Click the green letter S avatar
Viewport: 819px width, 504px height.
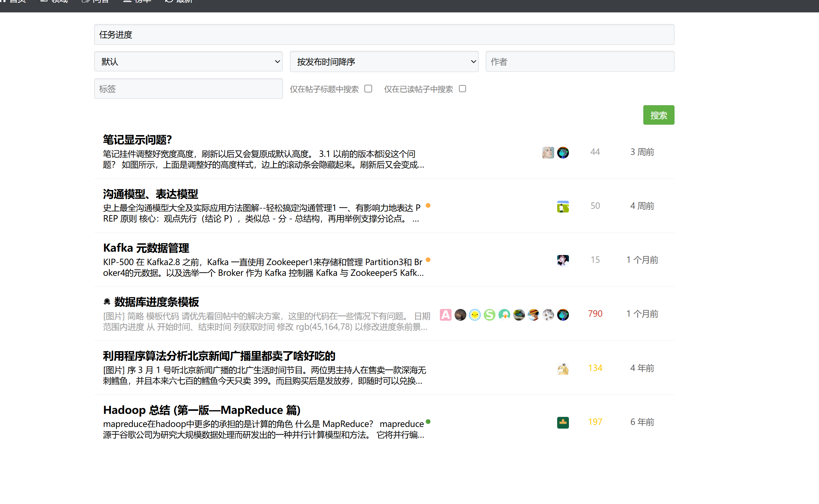coord(489,315)
